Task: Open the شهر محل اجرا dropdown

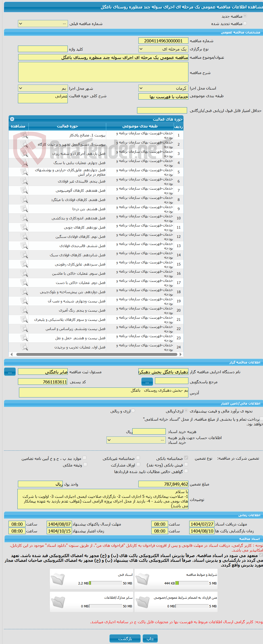Action: pos(43,88)
